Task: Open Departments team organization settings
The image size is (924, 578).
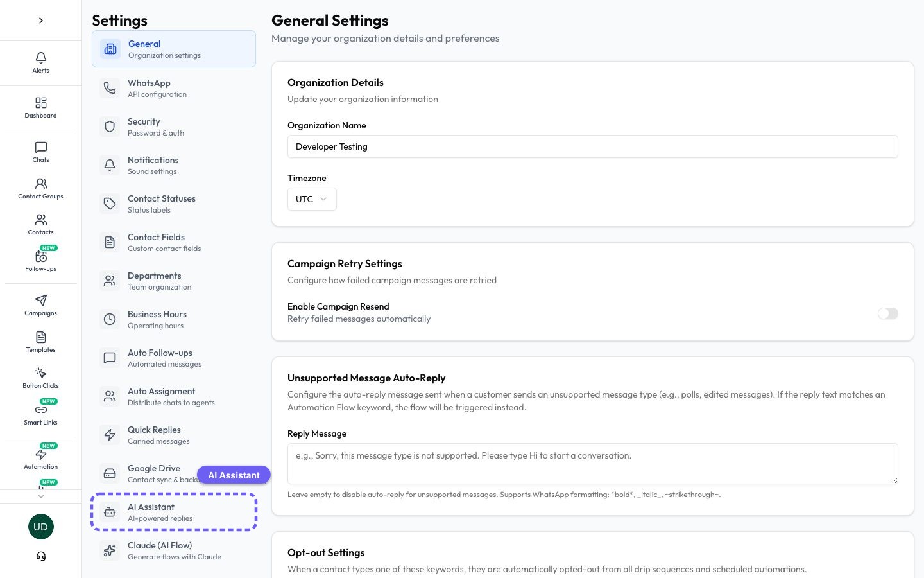Action: (174, 281)
